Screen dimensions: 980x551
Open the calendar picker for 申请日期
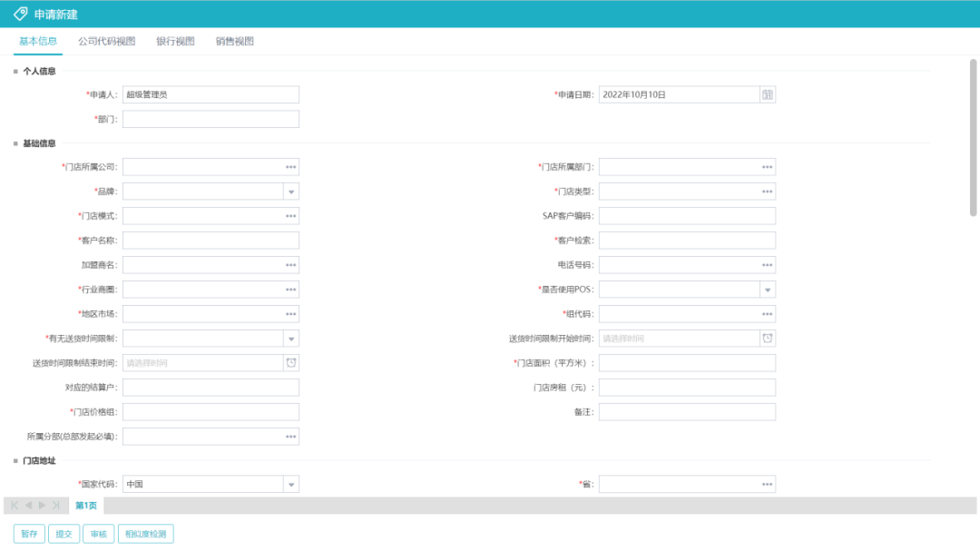coord(768,94)
